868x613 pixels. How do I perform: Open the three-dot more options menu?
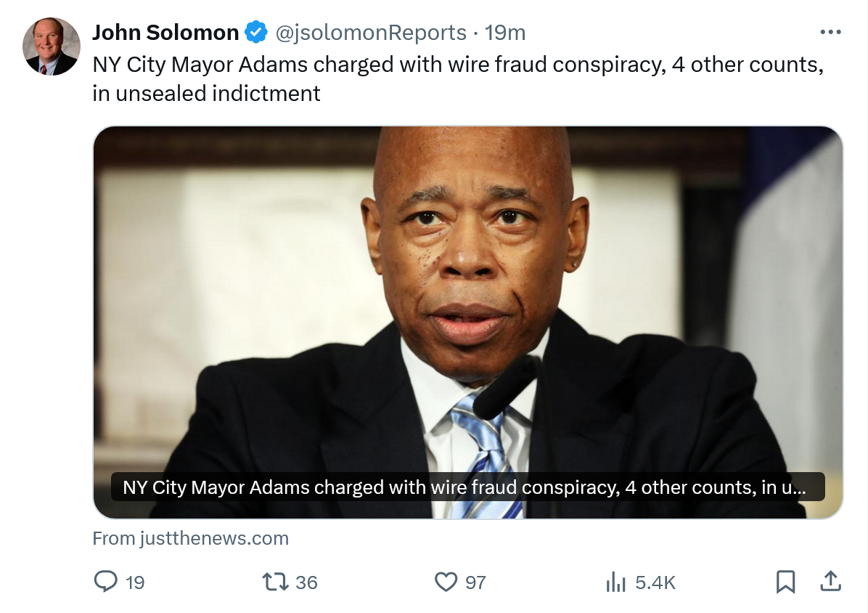tap(830, 33)
